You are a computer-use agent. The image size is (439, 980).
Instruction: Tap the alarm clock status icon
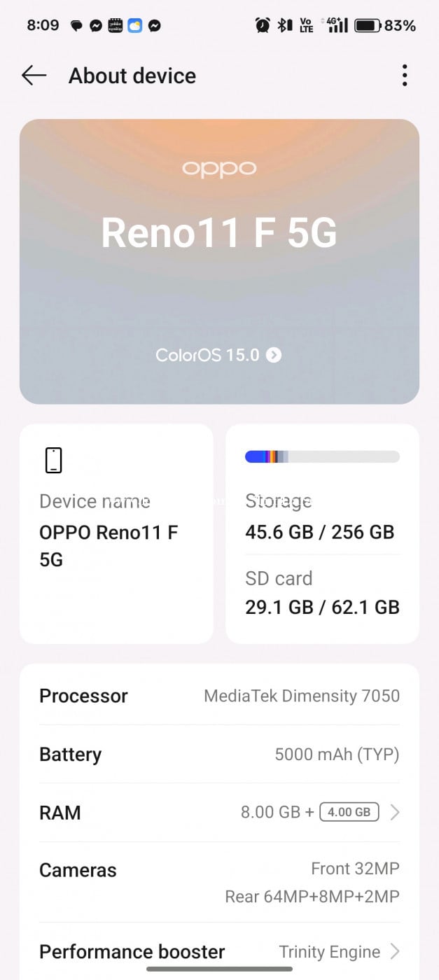click(263, 26)
